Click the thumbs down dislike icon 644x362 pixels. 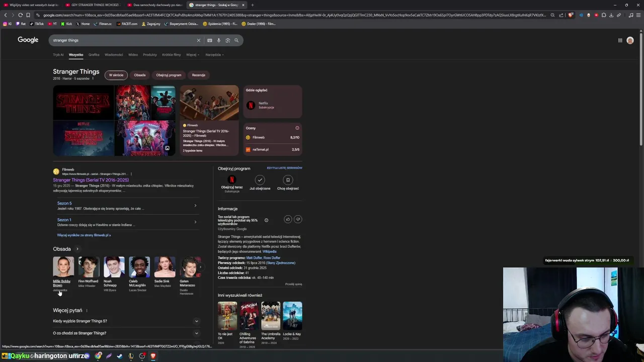298,219
